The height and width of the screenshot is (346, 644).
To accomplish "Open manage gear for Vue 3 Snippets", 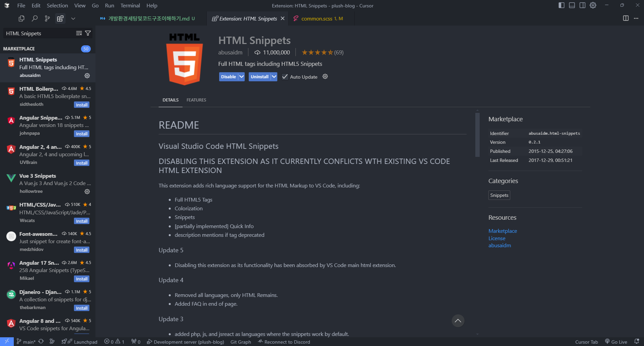I will pyautogui.click(x=87, y=191).
